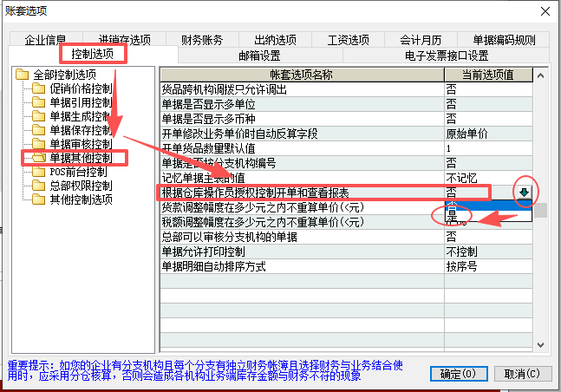Screen dimensions: 561x392
Task: Choose 是 from the dropdown list
Action: click(x=453, y=207)
